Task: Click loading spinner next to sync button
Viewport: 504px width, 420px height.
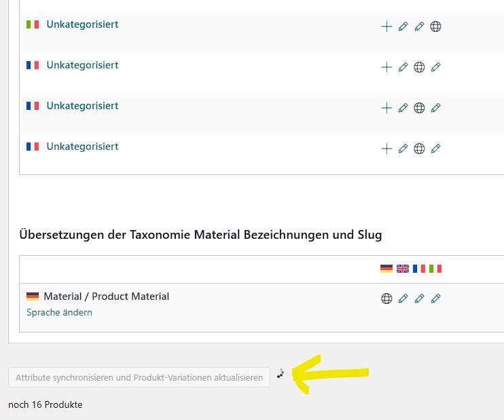Action: point(281,373)
